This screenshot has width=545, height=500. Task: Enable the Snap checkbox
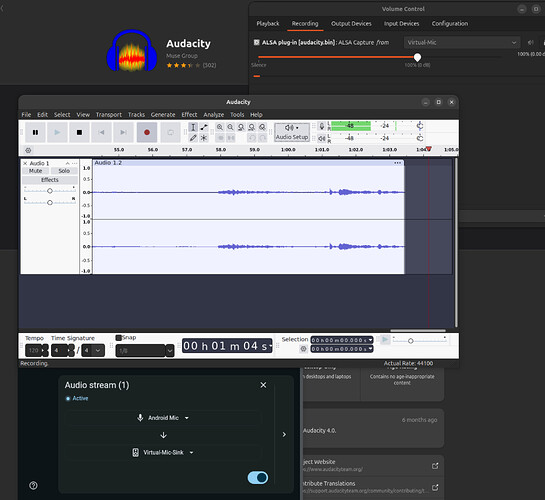point(119,338)
